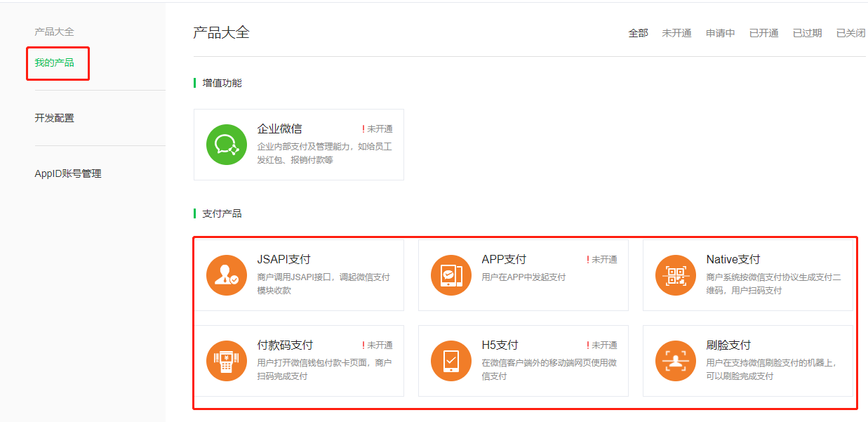
Task: Open the Native支付 product title
Action: click(733, 259)
